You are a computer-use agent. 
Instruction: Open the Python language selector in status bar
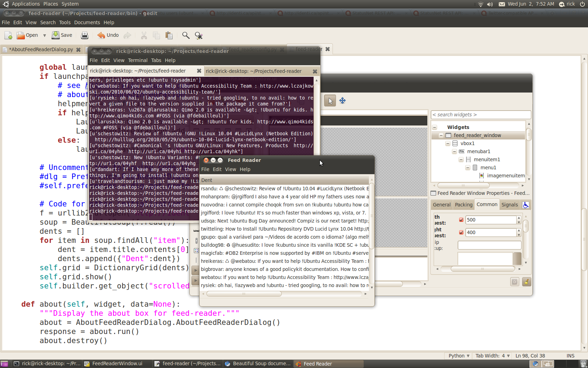[x=459, y=356]
